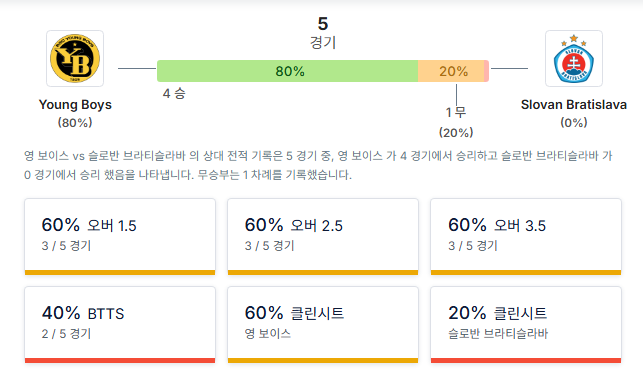Image resolution: width=643 pixels, height=377 pixels.
Task: Click the head-to-head summary paragraph
Action: pos(318,165)
